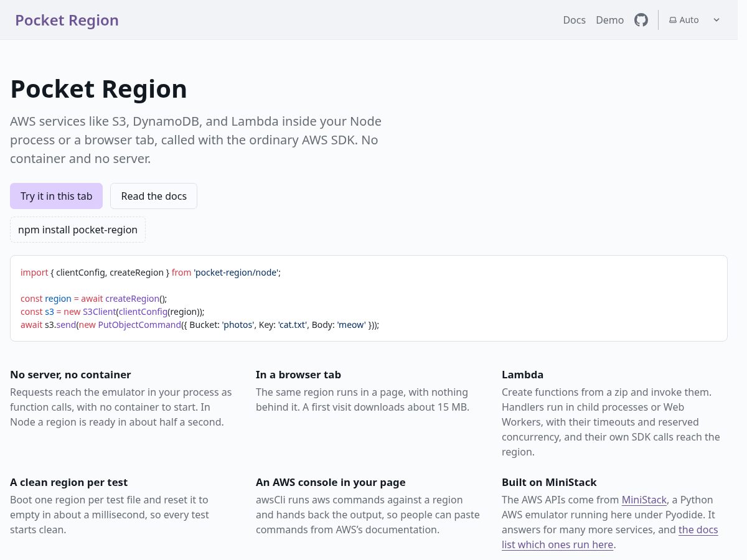This screenshot has width=747, height=560.
Task: Click the Built on MiniStack heading
Action: tap(549, 482)
